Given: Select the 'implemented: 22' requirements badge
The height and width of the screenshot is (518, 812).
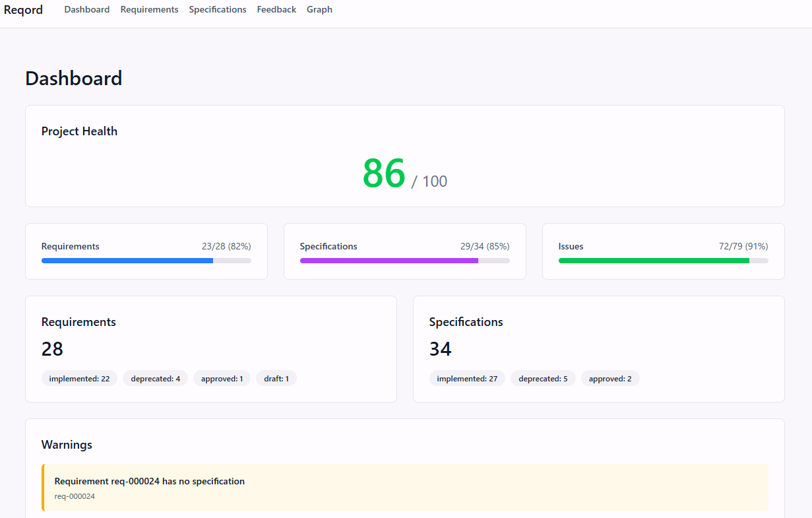Looking at the screenshot, I should tap(79, 378).
